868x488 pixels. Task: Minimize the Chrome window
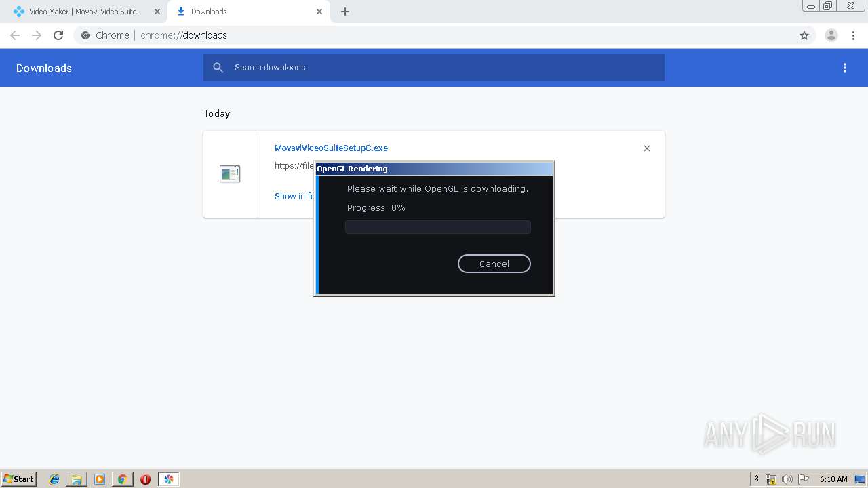point(810,5)
